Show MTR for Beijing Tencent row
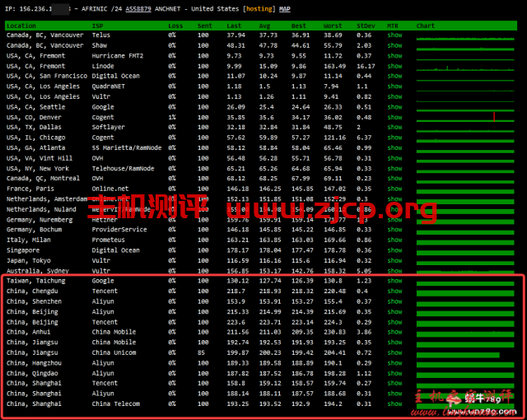Image resolution: width=527 pixels, height=420 pixels. pos(394,322)
